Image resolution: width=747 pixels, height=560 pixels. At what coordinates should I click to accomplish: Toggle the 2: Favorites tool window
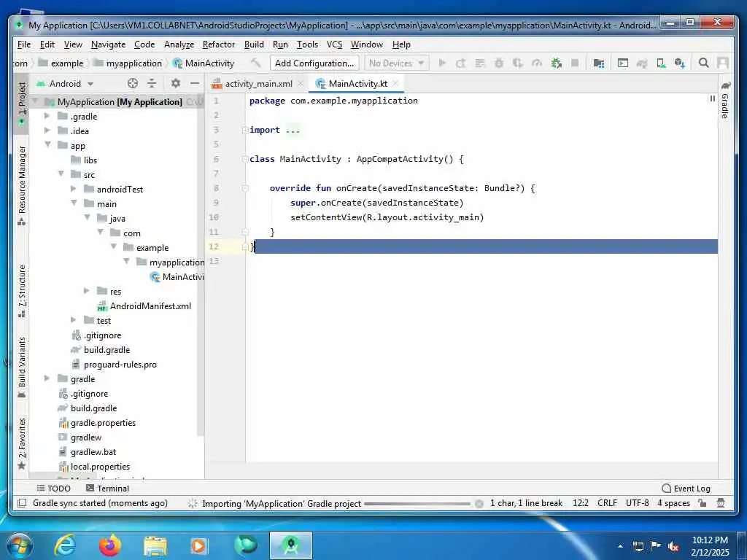coord(21,444)
